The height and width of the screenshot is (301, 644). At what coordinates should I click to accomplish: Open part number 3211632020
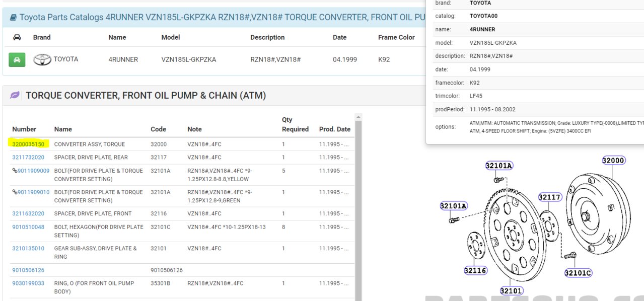coord(28,213)
